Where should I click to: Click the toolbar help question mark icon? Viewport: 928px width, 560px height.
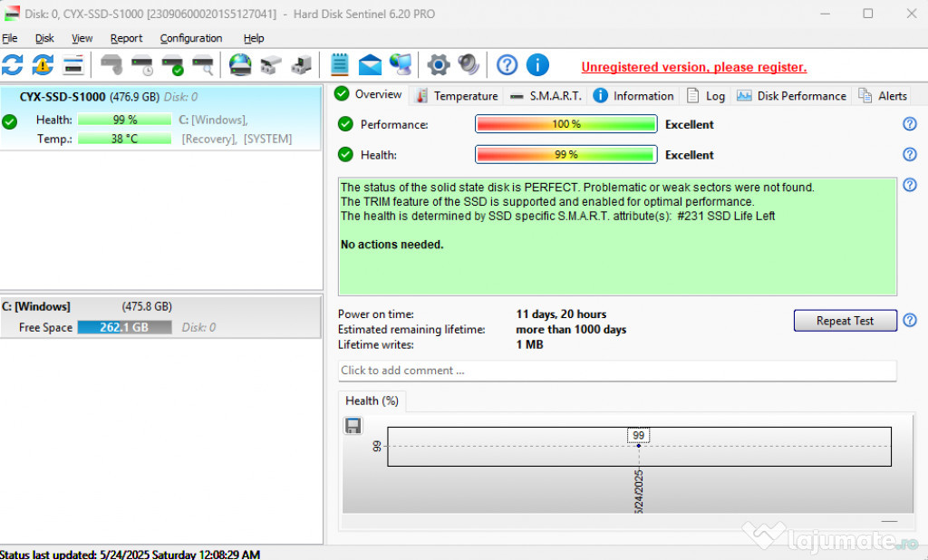click(x=507, y=64)
